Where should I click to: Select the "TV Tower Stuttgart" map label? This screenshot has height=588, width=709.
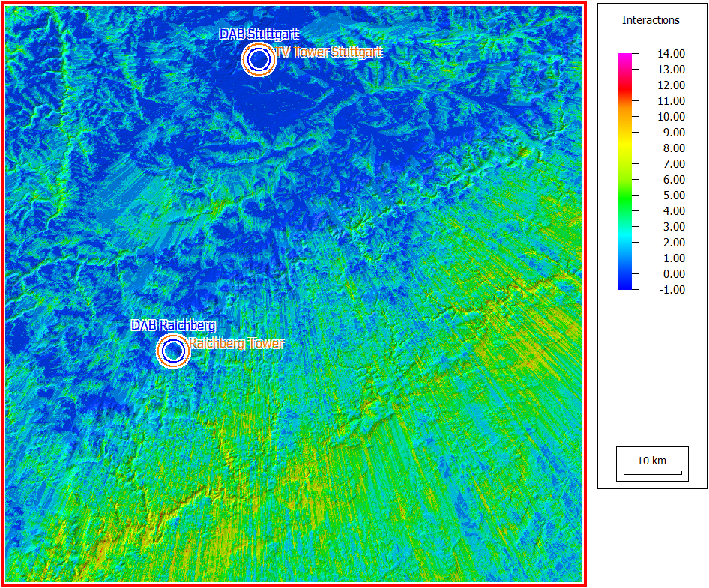(329, 52)
